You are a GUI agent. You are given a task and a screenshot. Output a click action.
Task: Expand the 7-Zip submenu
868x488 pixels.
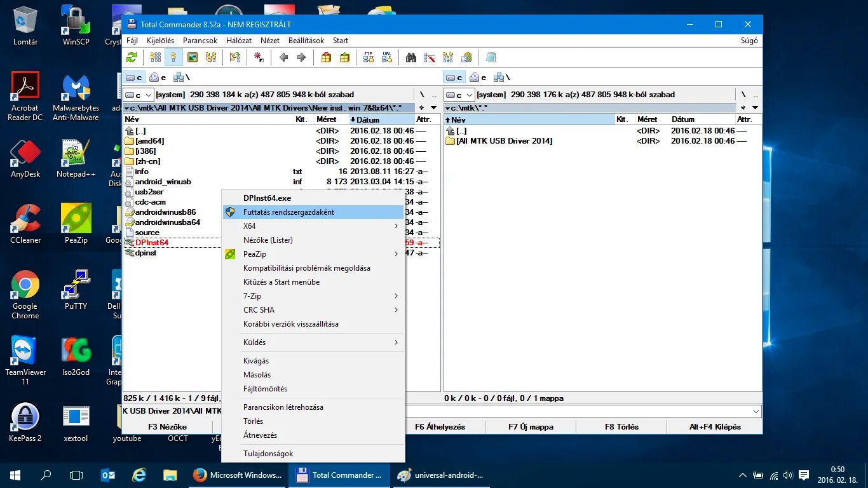(313, 296)
